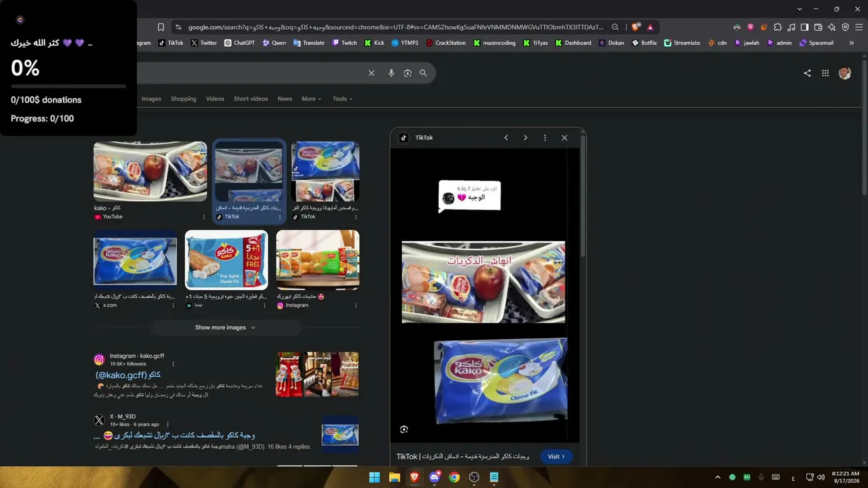This screenshot has height=488, width=868.
Task: Open the Kako 5+1 free pack thumbnail
Action: click(226, 260)
